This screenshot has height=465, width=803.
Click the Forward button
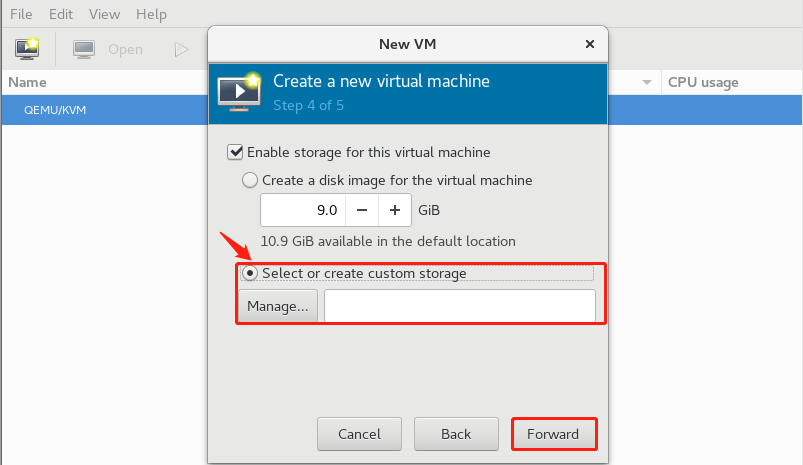tap(554, 434)
